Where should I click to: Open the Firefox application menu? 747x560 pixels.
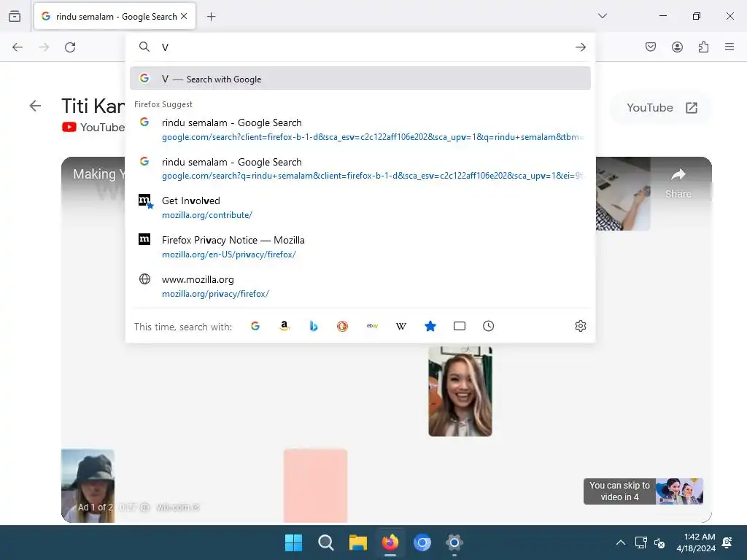coord(729,47)
